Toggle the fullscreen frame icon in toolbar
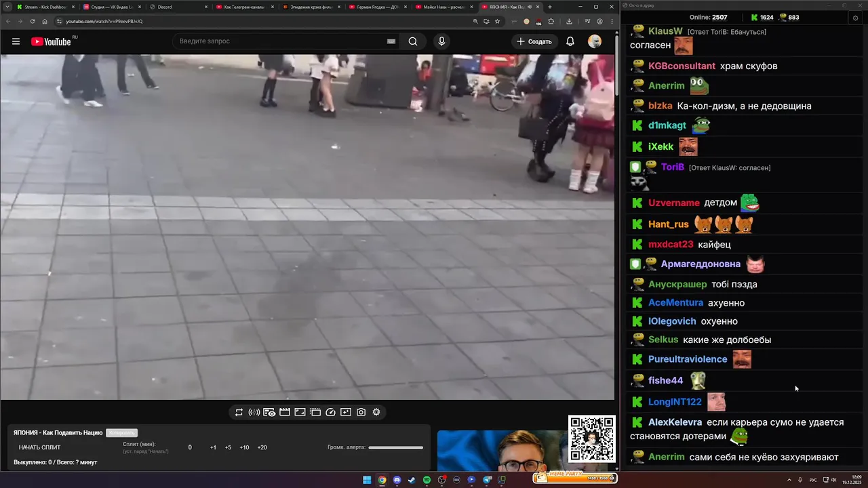The image size is (868, 488). (x=300, y=412)
